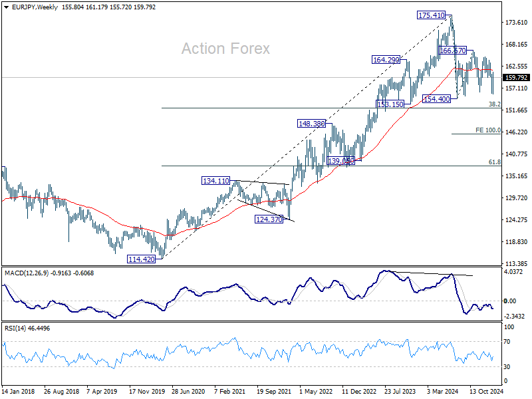Click the 166.670 price label
532x399 pixels.
[453, 51]
